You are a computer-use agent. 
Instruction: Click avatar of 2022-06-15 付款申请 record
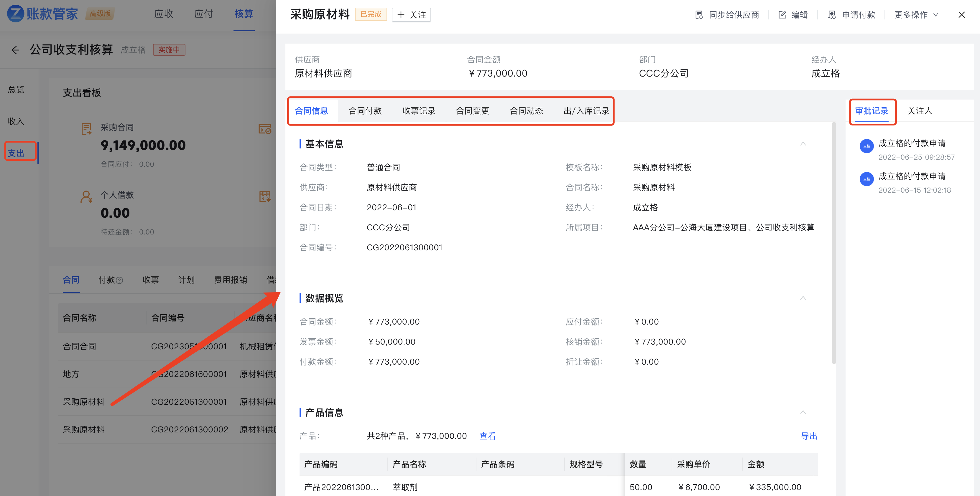[x=866, y=179]
